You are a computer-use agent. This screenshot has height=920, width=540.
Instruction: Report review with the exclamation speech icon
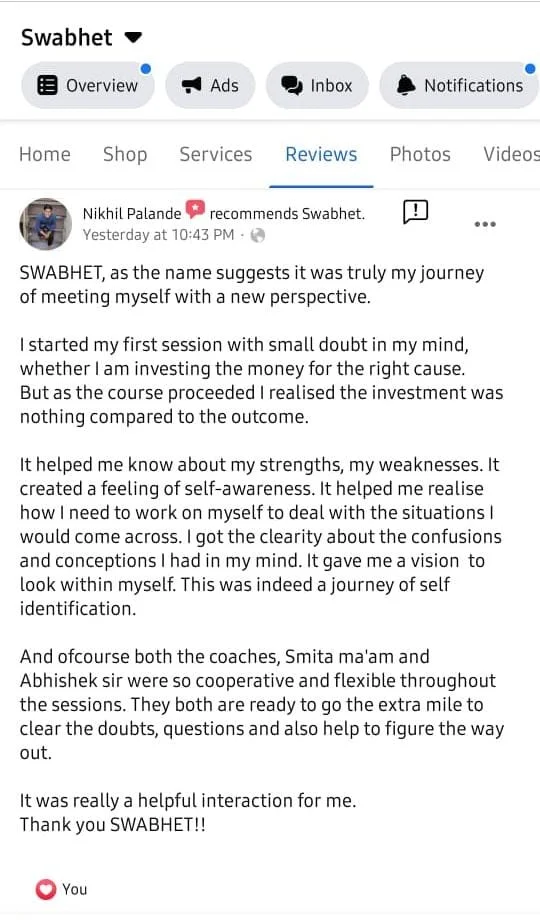point(416,212)
